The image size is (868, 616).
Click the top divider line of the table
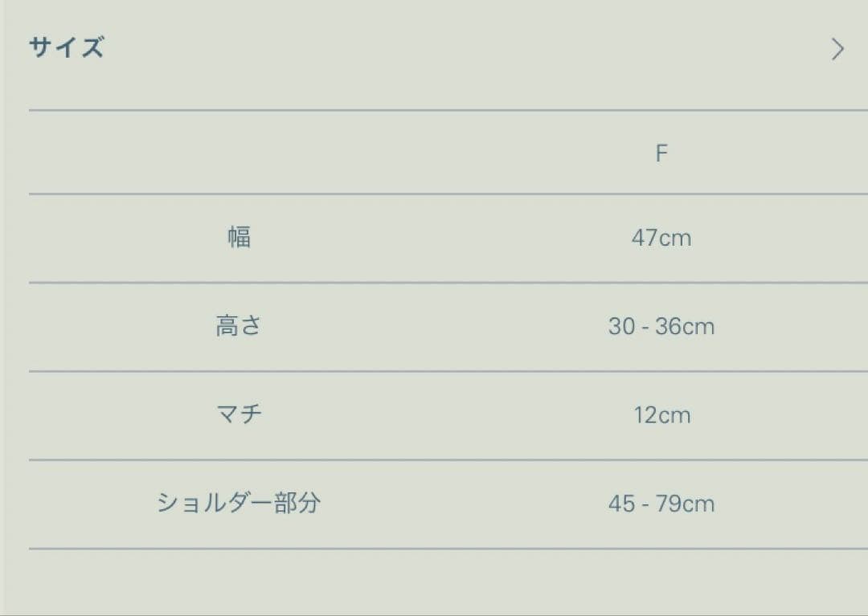[434, 108]
